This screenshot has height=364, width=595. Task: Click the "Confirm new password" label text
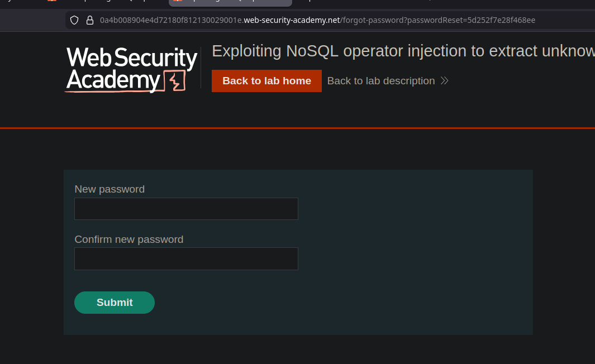(x=129, y=240)
